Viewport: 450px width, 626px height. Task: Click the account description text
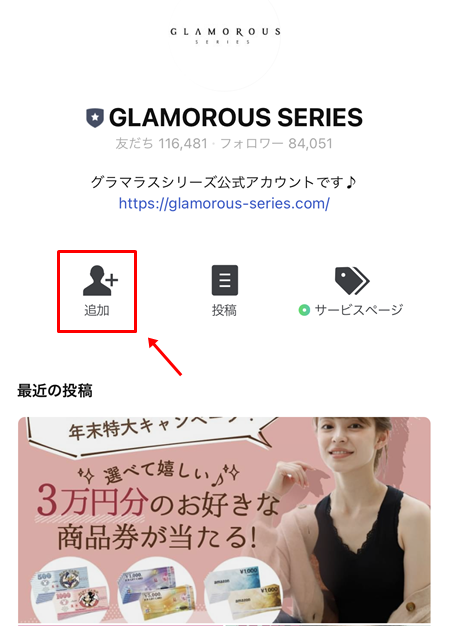tap(224, 182)
